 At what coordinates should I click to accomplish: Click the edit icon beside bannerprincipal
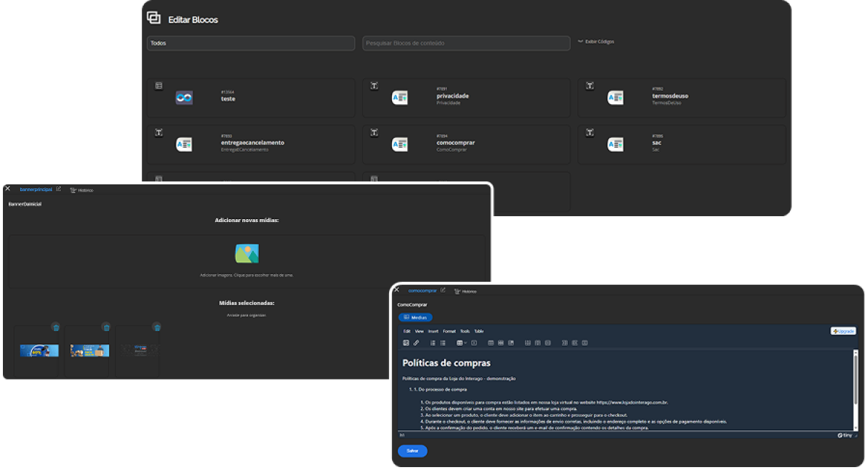(59, 189)
